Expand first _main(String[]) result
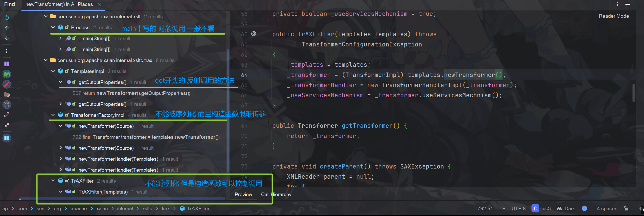Screen dimensions: 644x216 click(61, 38)
